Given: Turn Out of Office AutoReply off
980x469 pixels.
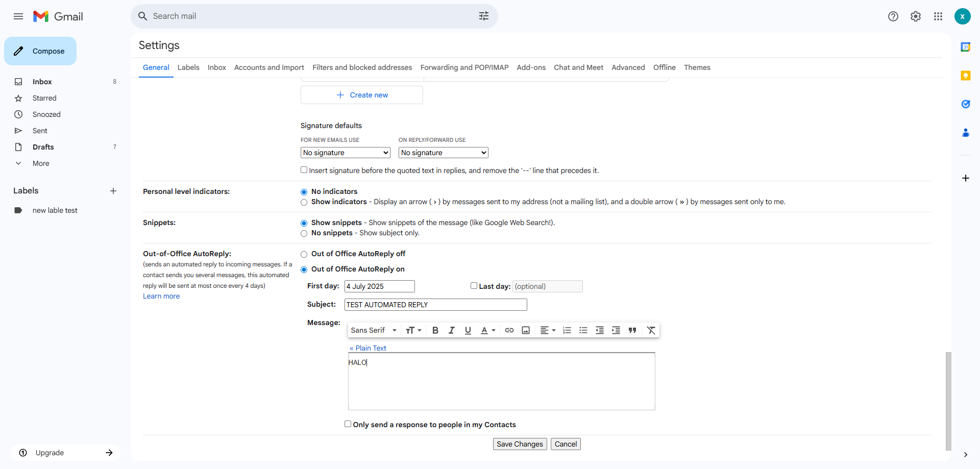Looking at the screenshot, I should pos(304,254).
